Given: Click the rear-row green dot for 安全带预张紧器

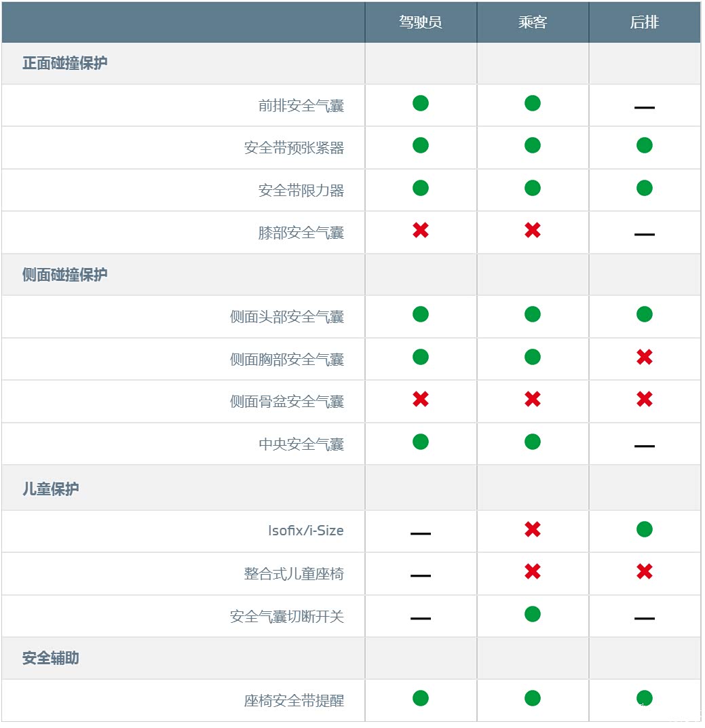Looking at the screenshot, I should click(x=645, y=145).
